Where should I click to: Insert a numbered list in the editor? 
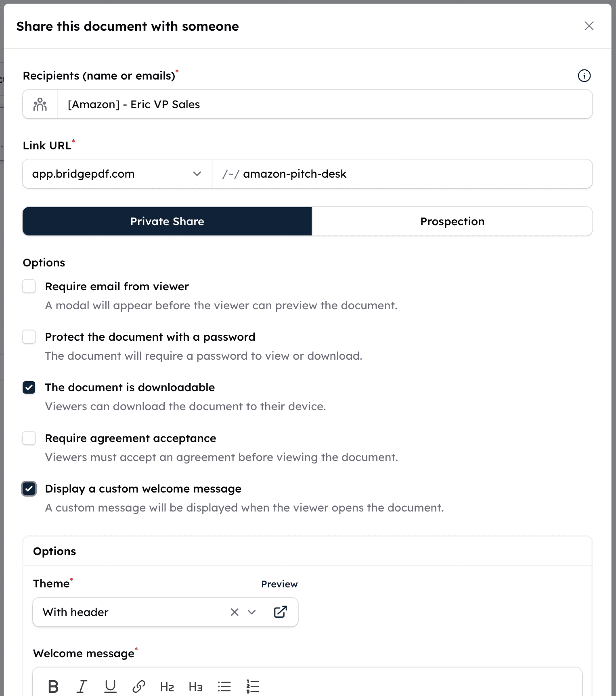tap(252, 686)
